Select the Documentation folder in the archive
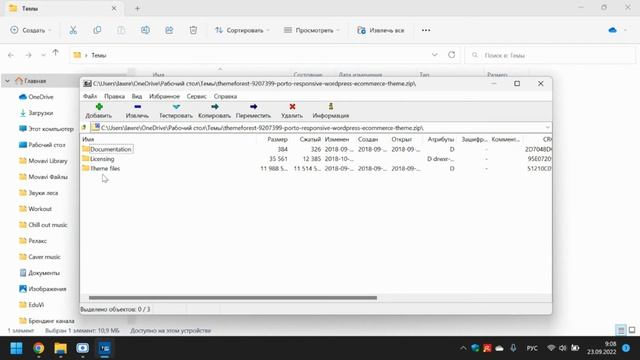Viewport: 640px width, 360px height. pos(111,149)
